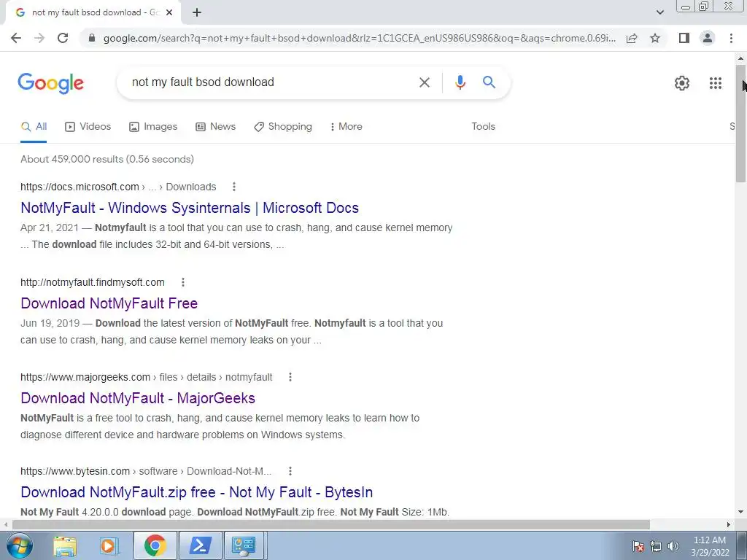The width and height of the screenshot is (747, 560).
Task: Expand the More search filters
Action: (347, 126)
